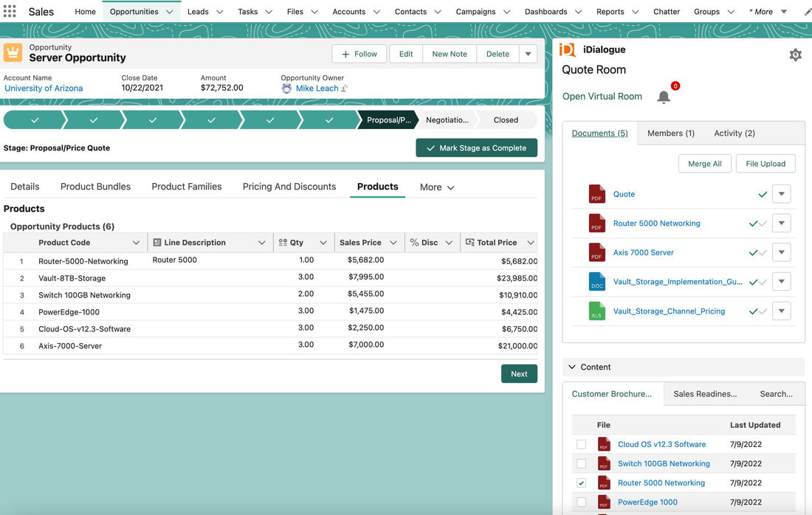Screen dimensions: 812x515
Task: Select the Closed stage in the path
Action: pos(506,120)
